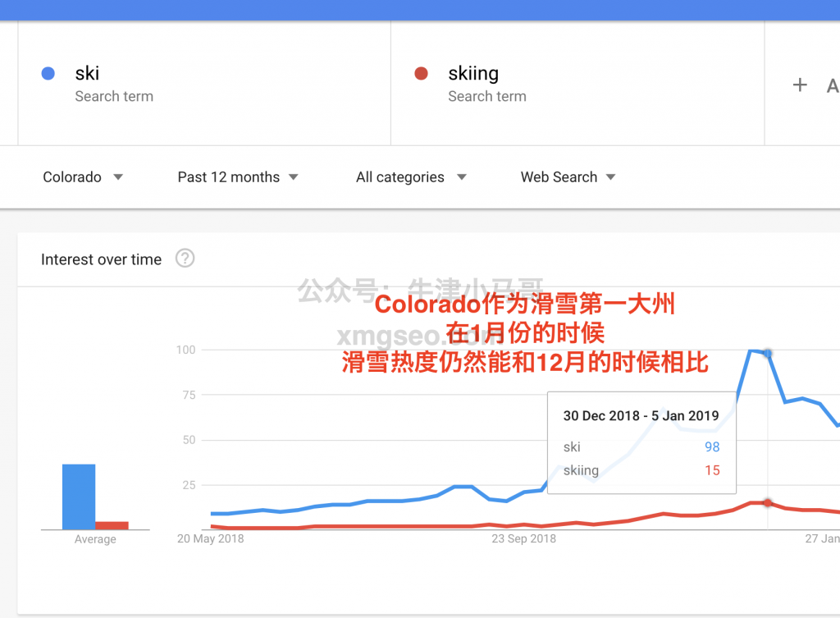
Task: Select the highlighted red point on skiing line
Action: [768, 503]
